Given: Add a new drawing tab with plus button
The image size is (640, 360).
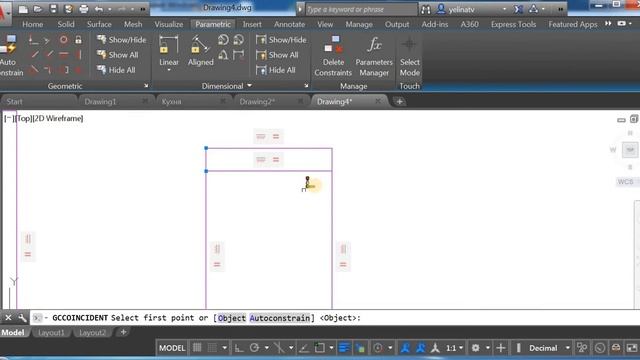Looking at the screenshot, I should tap(400, 102).
